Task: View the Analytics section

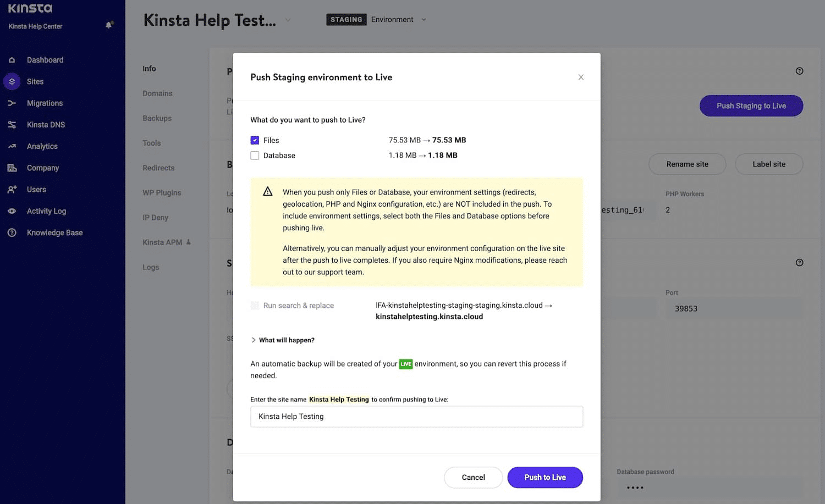Action: [x=41, y=146]
